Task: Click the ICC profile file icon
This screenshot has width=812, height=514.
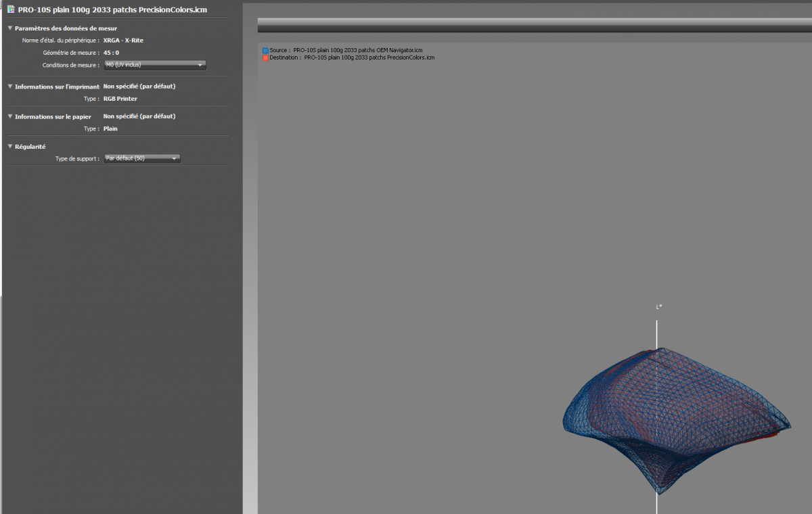Action: tap(10, 9)
